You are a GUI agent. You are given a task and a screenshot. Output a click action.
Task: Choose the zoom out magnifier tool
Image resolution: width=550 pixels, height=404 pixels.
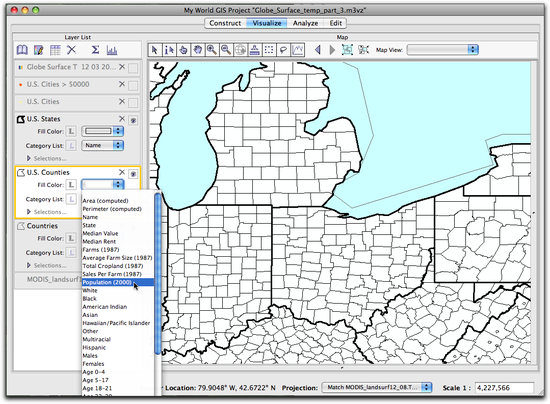tap(226, 50)
